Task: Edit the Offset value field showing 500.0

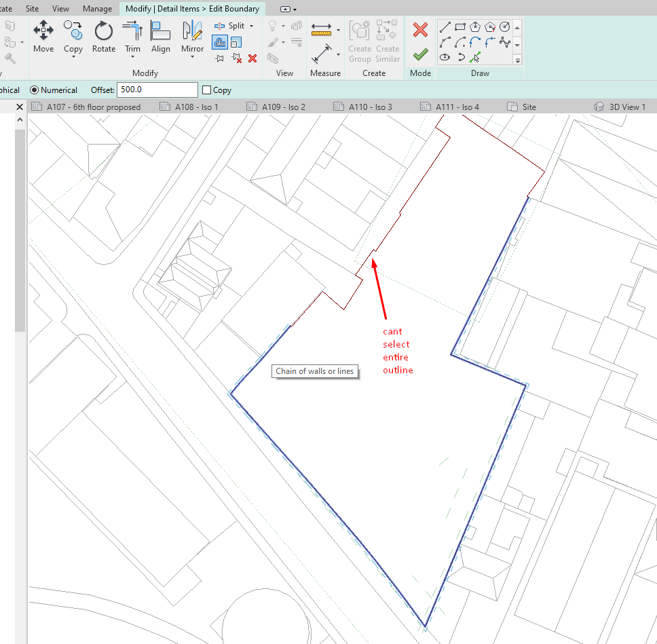Action: [x=157, y=90]
